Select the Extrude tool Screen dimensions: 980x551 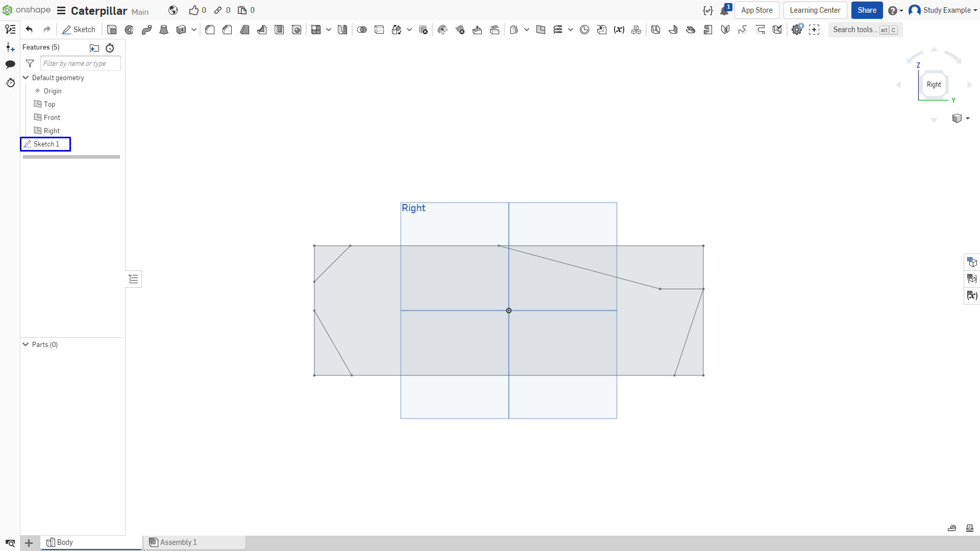coord(112,30)
